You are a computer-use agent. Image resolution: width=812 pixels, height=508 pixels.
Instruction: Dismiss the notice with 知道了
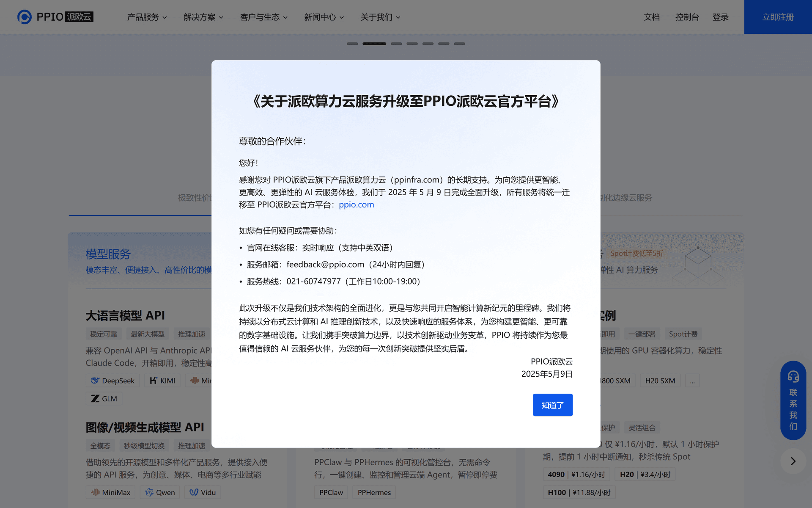(x=553, y=405)
